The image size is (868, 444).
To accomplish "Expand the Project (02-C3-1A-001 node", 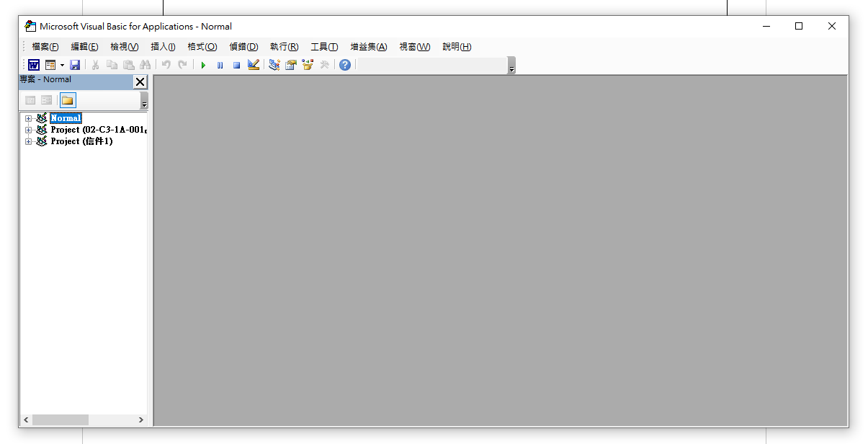I will point(29,130).
